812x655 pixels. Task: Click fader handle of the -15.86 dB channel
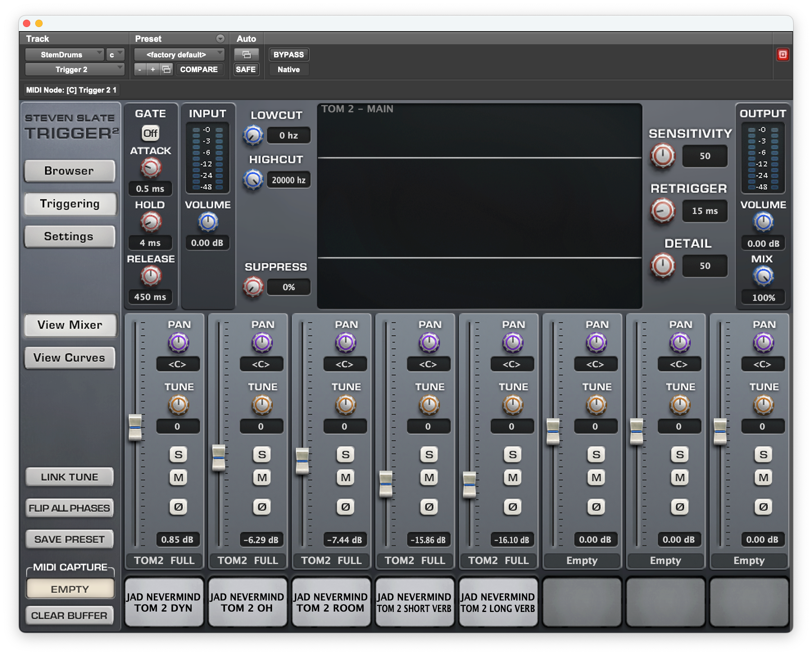tap(386, 484)
